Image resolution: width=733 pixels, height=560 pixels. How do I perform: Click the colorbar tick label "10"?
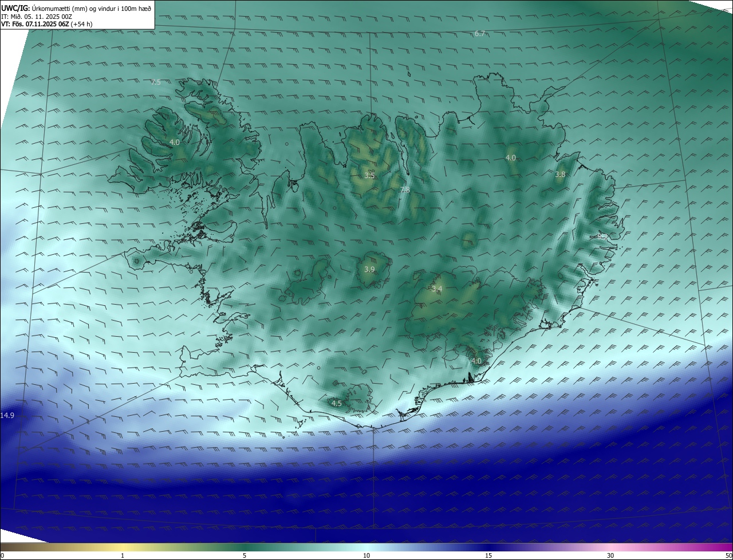[x=366, y=555]
